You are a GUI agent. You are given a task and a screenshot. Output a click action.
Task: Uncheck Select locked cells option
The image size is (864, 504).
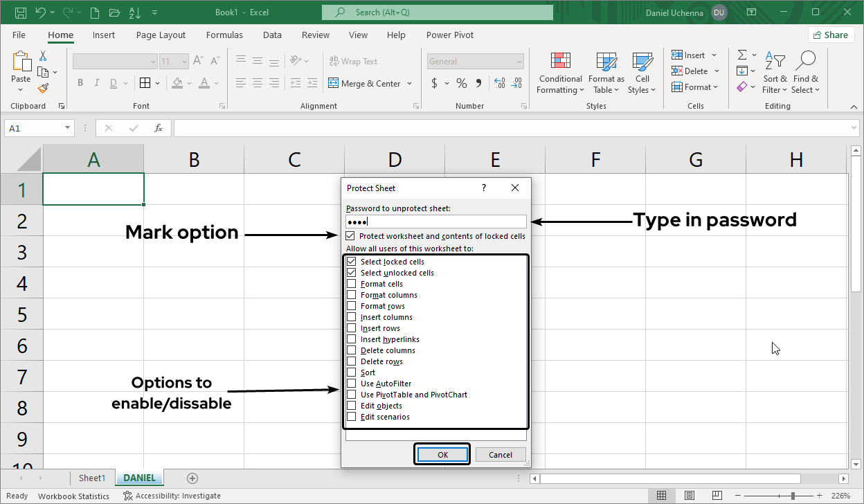click(352, 262)
